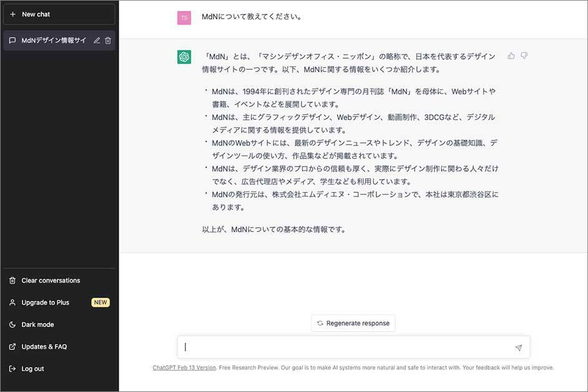The image size is (588, 392).
Task: Click the NEW badge next to Upgrade
Action: point(100,303)
